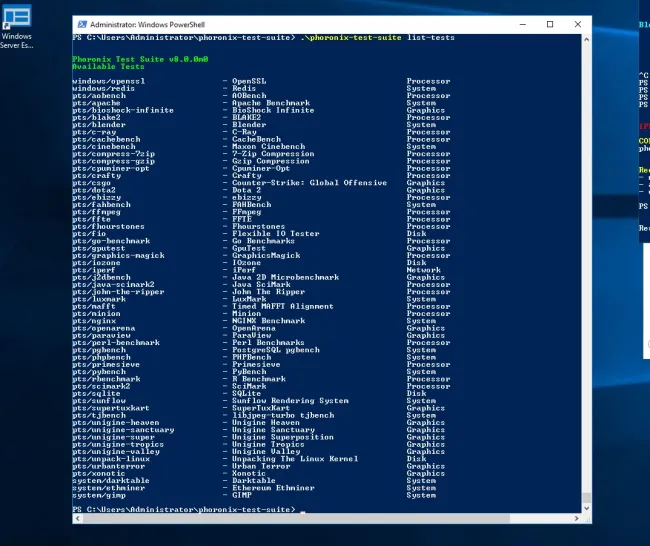Click the 'list-tests' argument in the command line

431,38
